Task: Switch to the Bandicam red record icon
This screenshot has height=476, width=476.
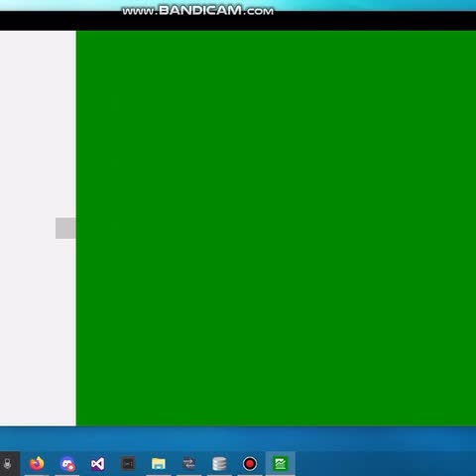Action: (250, 464)
